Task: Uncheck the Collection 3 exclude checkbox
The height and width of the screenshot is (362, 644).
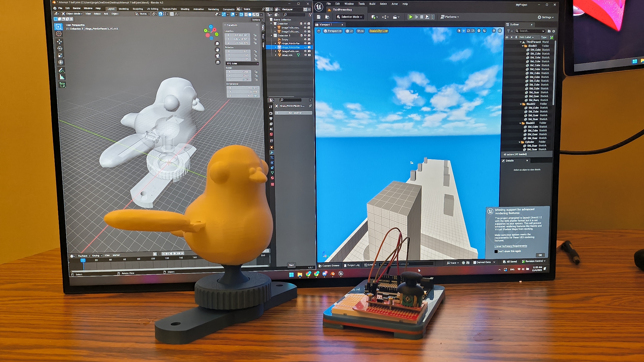Action: click(301, 35)
